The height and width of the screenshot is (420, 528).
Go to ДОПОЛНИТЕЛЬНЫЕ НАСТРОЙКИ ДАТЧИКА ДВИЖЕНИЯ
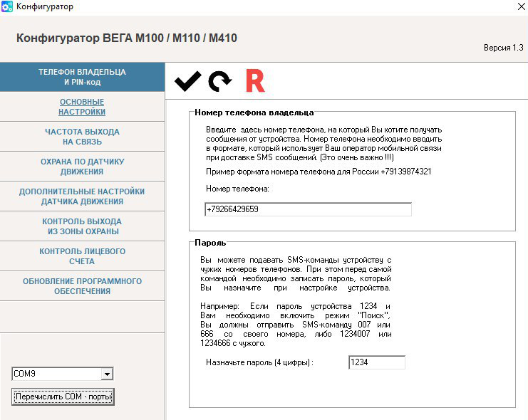click(82, 196)
